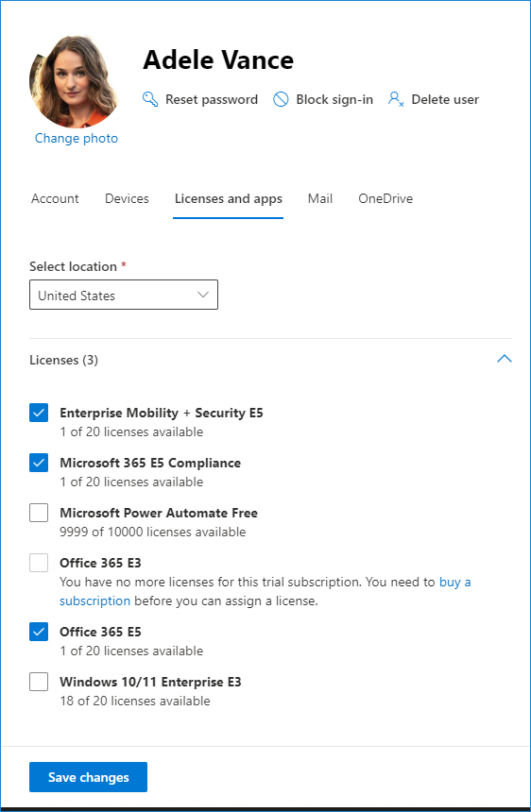Click Adele Vance's profile photo
The width and height of the screenshot is (531, 812).
point(74,82)
